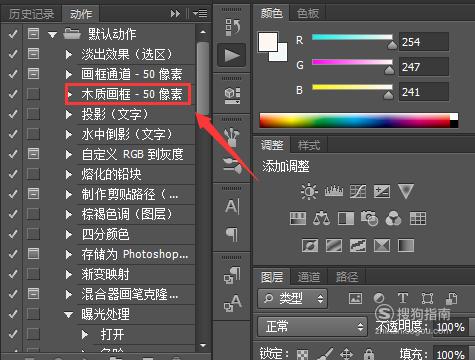Open the 正常 blend mode dropdown
Image resolution: width=475 pixels, height=360 pixels.
[x=312, y=327]
